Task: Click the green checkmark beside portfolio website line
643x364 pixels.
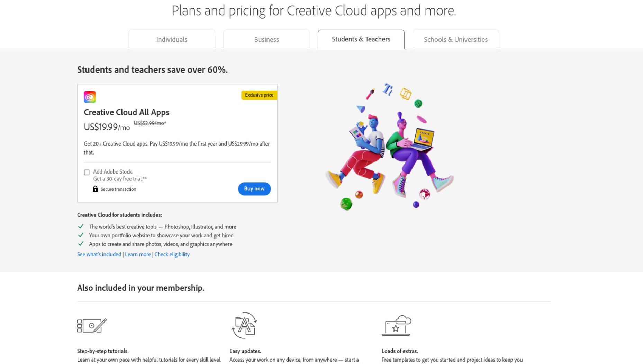Action: click(81, 235)
